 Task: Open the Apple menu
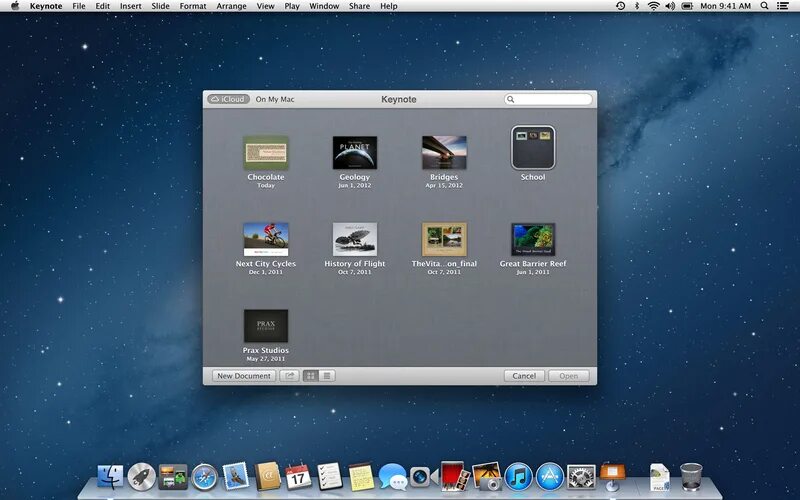(x=15, y=6)
